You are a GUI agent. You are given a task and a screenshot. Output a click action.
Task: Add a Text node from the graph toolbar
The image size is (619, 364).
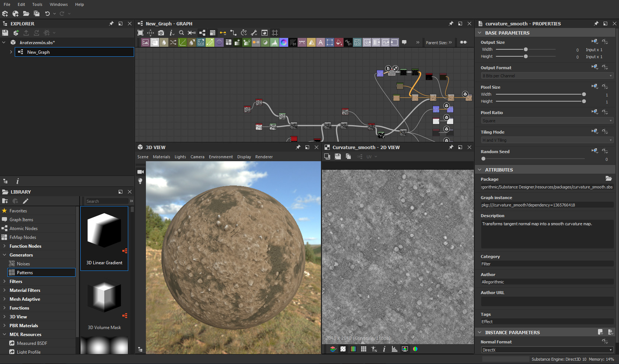pyautogui.click(x=321, y=42)
